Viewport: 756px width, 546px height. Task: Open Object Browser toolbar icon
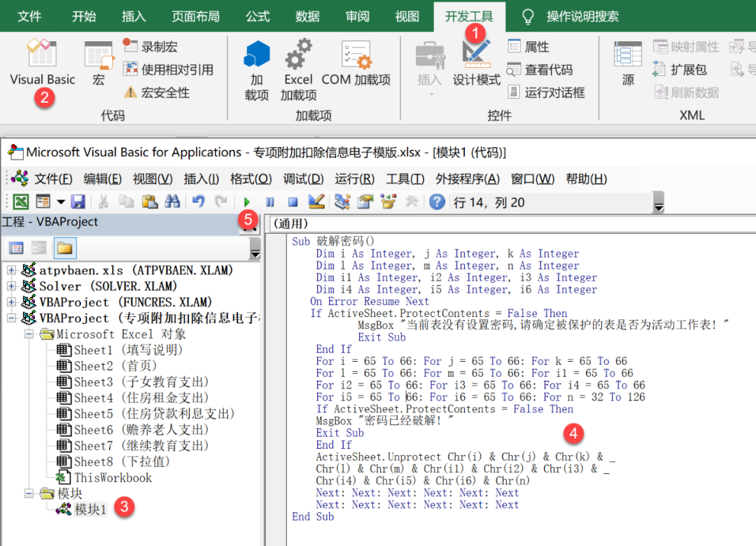pos(388,202)
